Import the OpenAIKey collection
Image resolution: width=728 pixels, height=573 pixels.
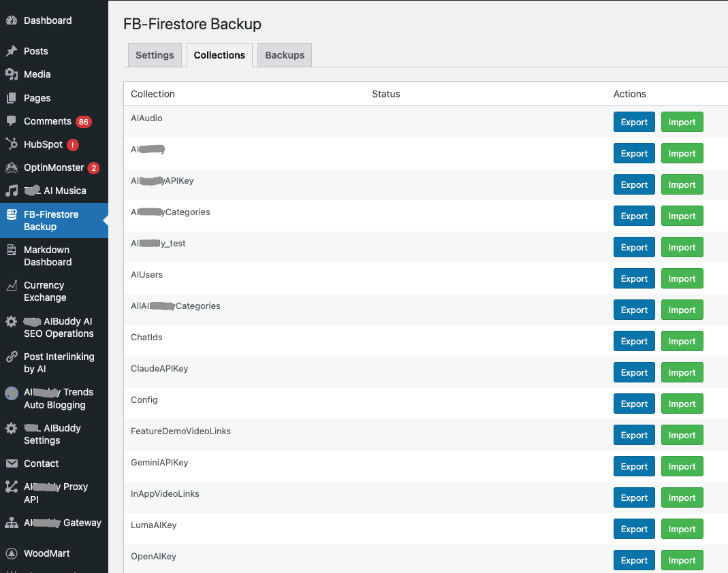point(682,560)
